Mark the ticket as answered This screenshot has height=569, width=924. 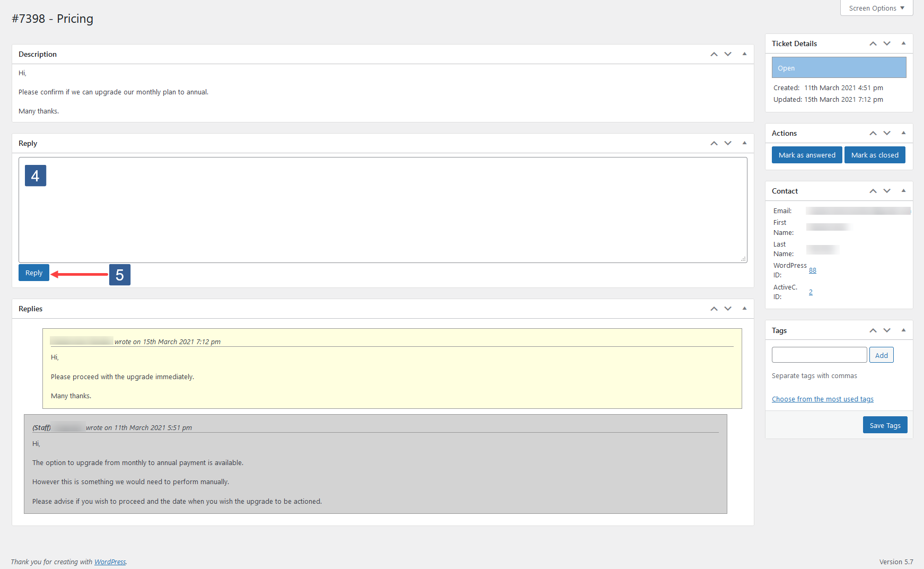pyautogui.click(x=806, y=154)
